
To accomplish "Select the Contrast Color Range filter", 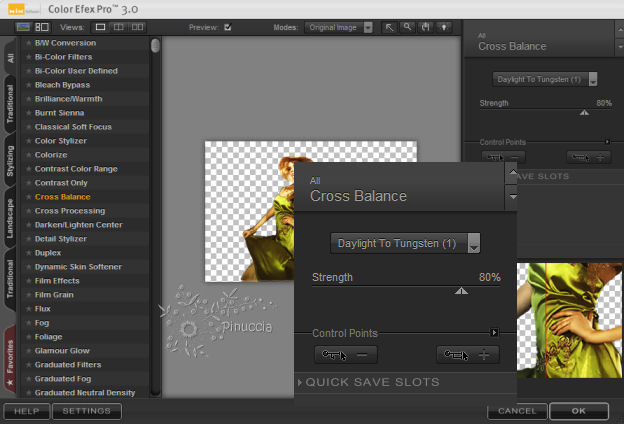I will click(76, 169).
